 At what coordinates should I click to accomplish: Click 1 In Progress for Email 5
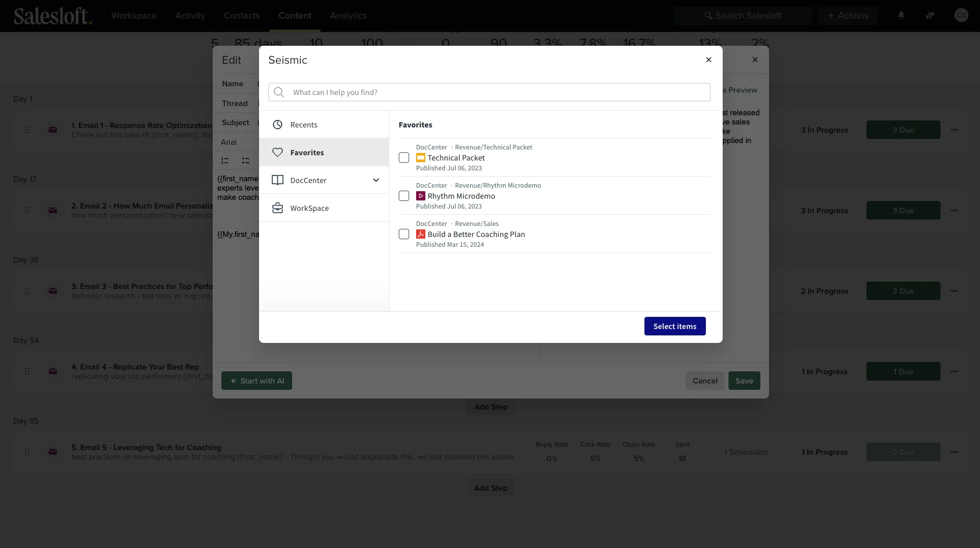[x=824, y=452]
